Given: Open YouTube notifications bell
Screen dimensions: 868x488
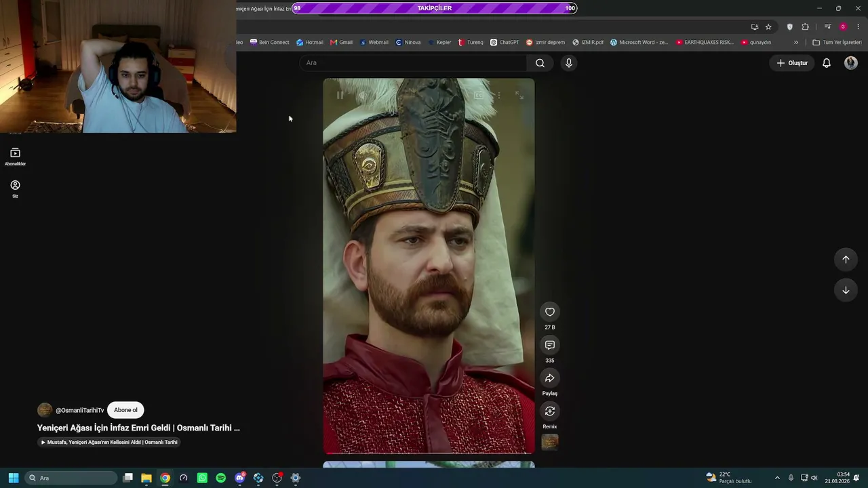Looking at the screenshot, I should [827, 63].
